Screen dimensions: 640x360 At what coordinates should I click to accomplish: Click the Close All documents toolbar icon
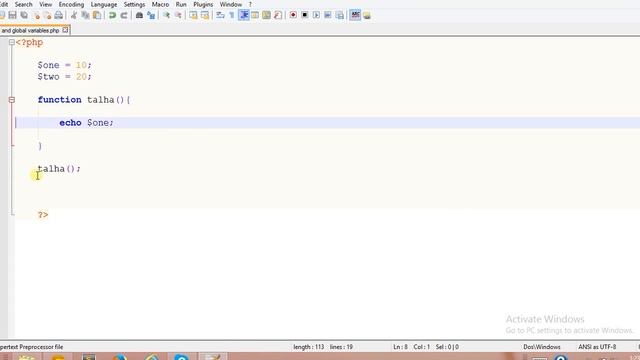pyautogui.click(x=47, y=15)
